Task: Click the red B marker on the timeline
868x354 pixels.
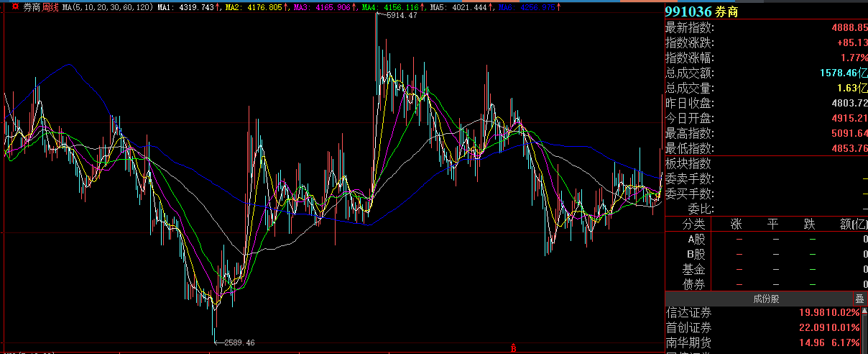Action: (513, 348)
